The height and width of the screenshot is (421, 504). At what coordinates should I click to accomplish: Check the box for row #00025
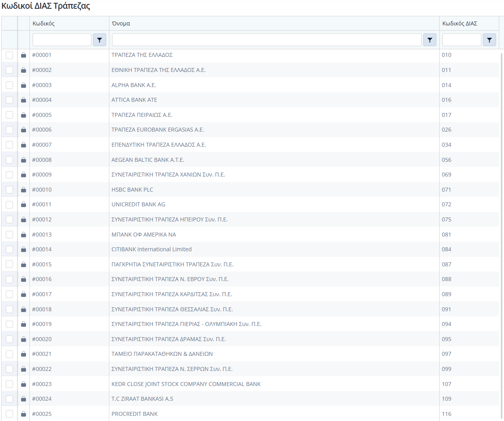[10, 414]
